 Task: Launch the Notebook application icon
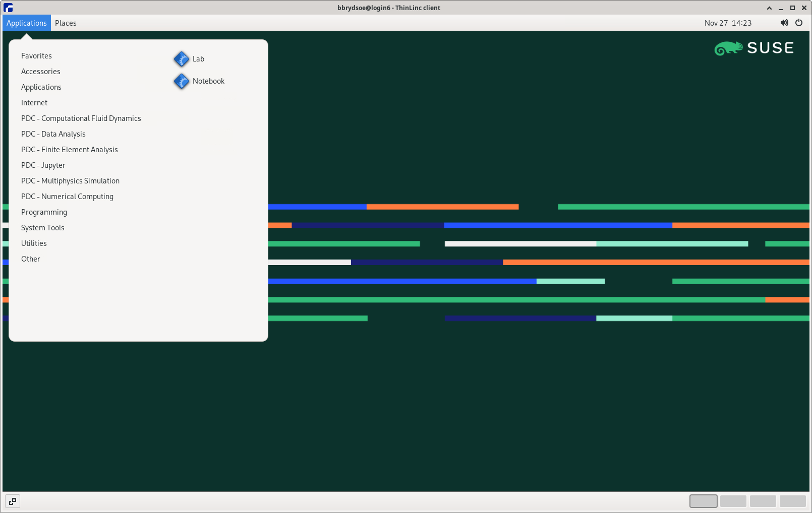pos(182,81)
